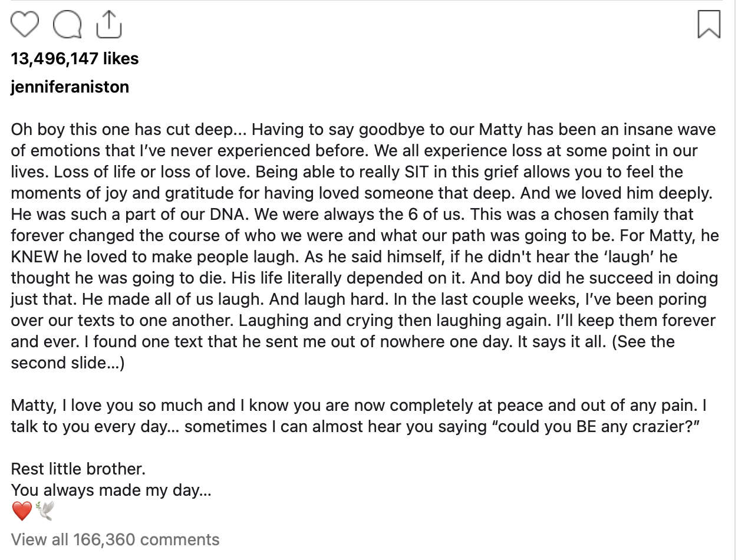
Task: View all 166,360 comments
Action: 115,539
